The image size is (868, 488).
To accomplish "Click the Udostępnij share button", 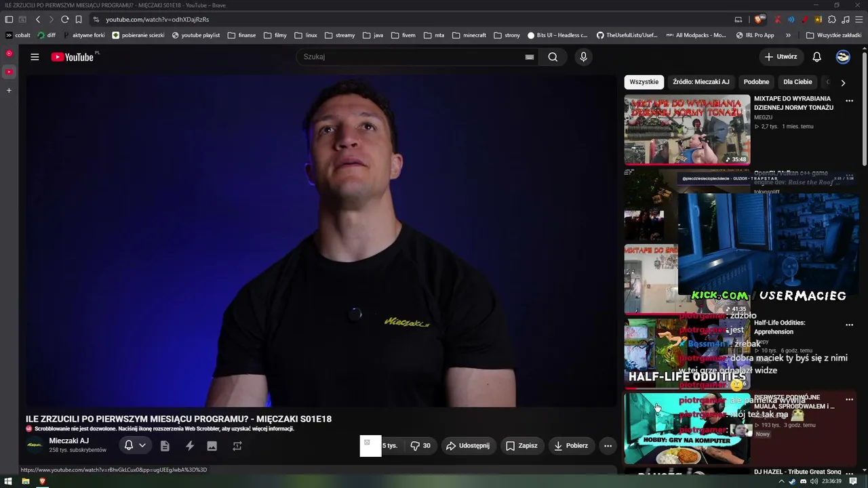I will 467,446.
